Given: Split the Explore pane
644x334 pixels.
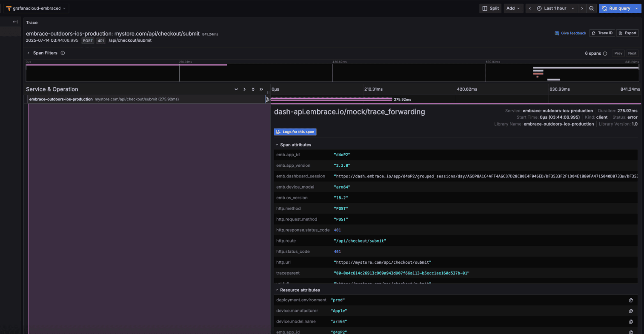Looking at the screenshot, I should [490, 8].
